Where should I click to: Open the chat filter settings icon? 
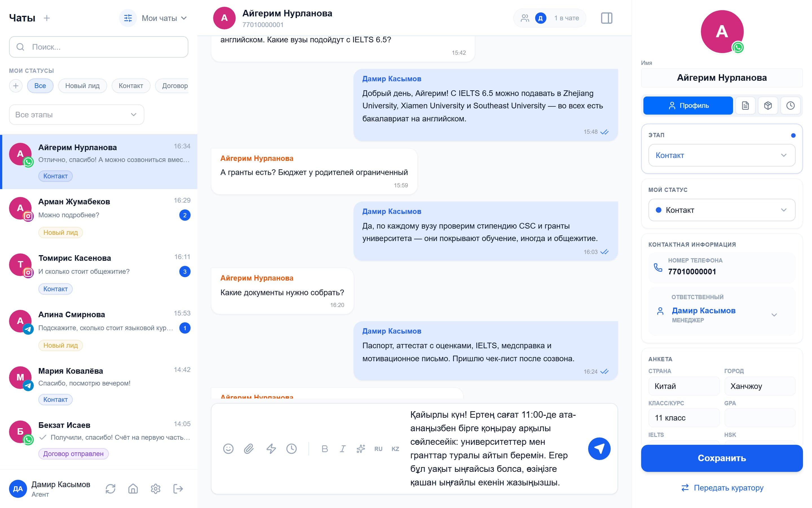[128, 18]
